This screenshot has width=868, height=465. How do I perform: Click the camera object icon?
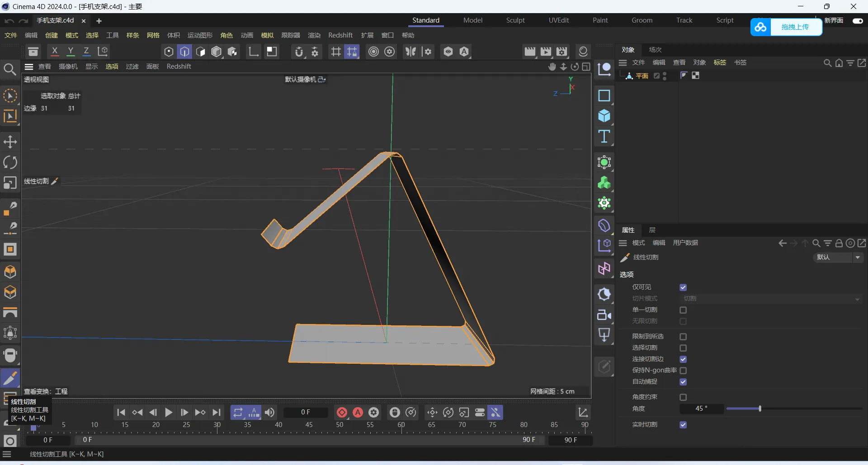(x=604, y=315)
